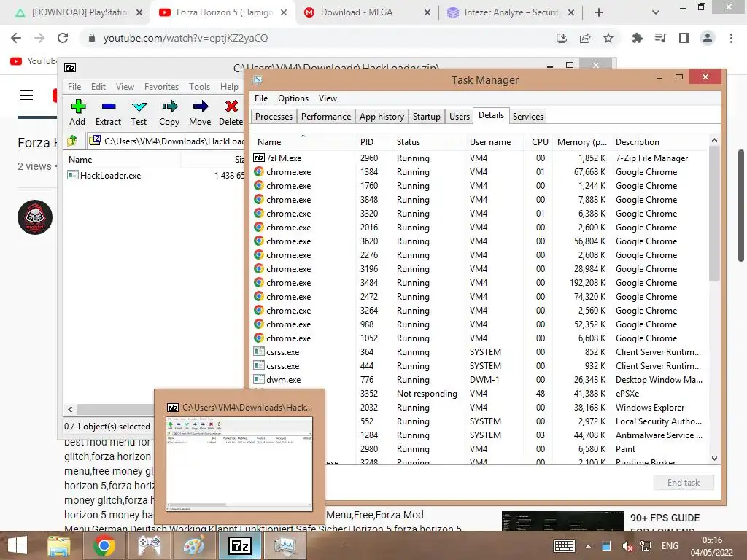
Task: Close the Forza Horizon 5 browser tab
Action: pos(284,12)
